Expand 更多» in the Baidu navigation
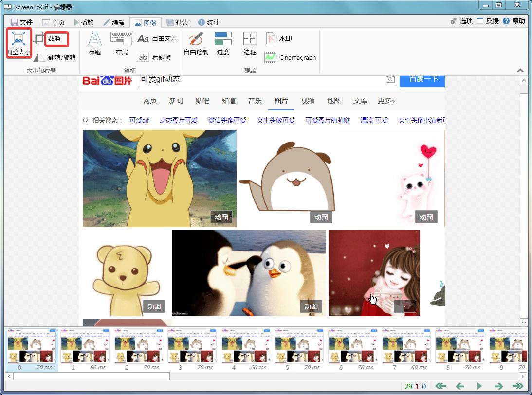Screen dimensions: 532x395 [x=386, y=101]
